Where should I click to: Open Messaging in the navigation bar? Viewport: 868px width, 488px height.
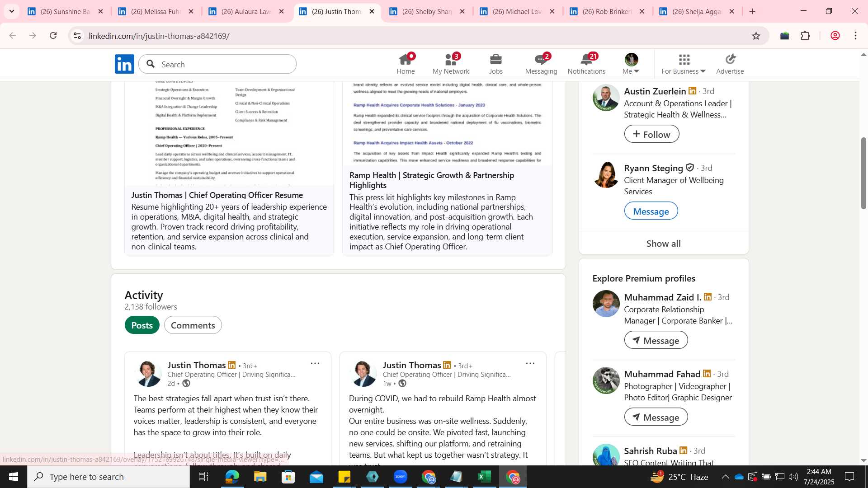tap(541, 64)
